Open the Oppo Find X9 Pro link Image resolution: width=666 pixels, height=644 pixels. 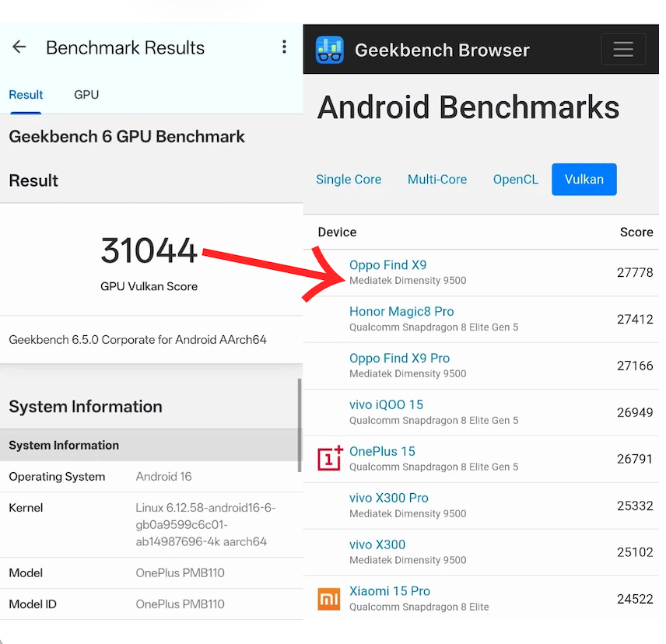399,359
